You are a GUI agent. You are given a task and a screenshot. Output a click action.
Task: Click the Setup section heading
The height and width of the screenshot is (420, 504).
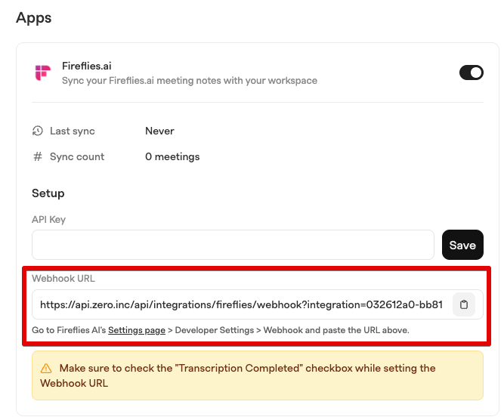pos(48,193)
